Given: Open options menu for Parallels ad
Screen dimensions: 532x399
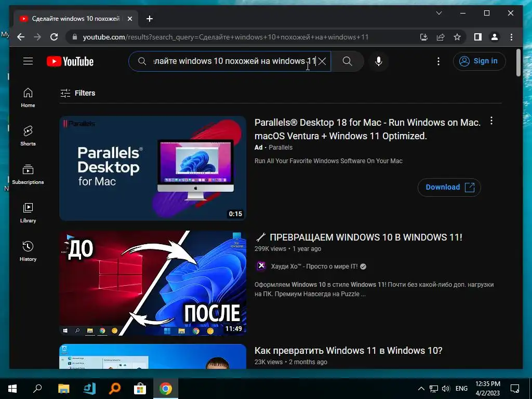Looking at the screenshot, I should (491, 121).
